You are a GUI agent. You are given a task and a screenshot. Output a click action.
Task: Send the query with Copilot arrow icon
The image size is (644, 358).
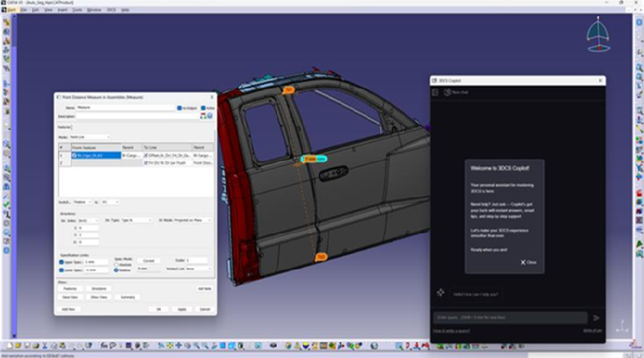point(597,318)
